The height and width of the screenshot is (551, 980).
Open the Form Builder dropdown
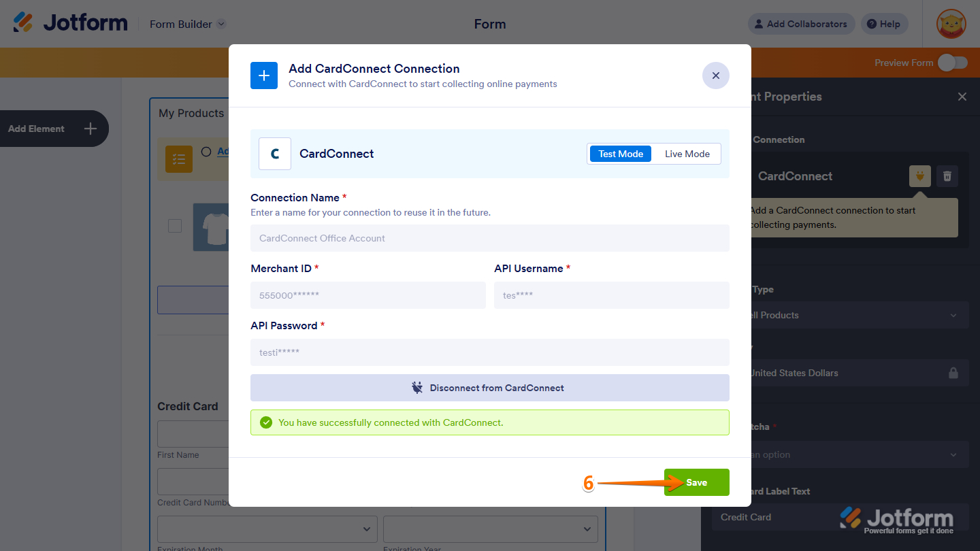click(x=187, y=24)
